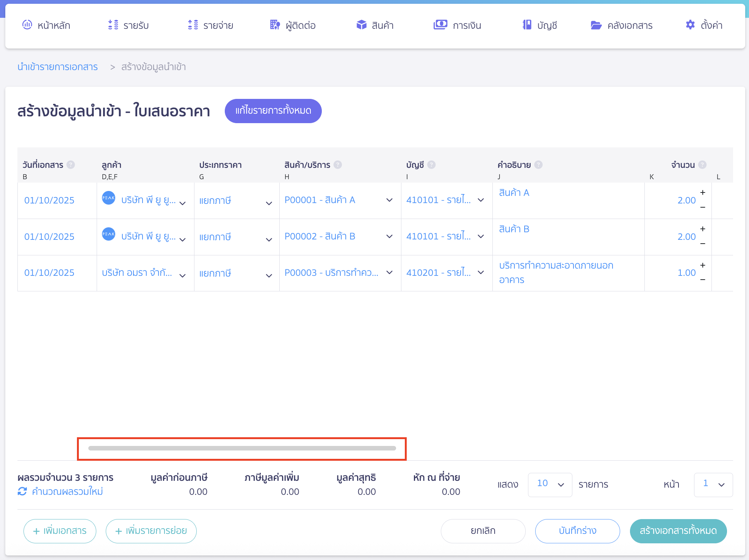The image size is (749, 560).
Task: Click the PEAK logo in first row
Action: pyautogui.click(x=109, y=198)
